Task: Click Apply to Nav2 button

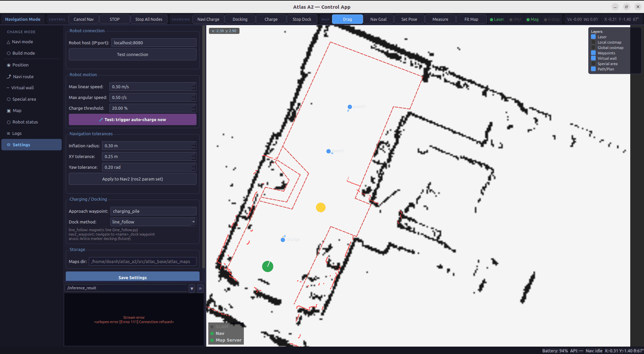Action: coord(132,179)
